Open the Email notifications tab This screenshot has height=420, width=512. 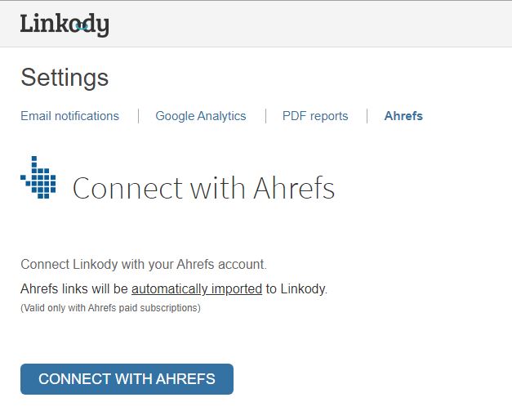69,116
